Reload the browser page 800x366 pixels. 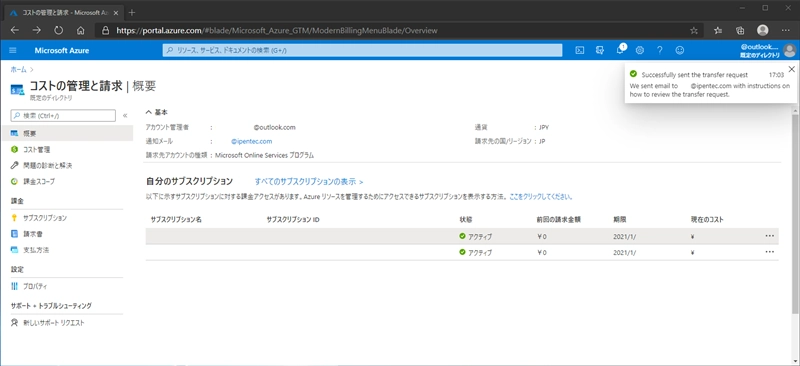coord(59,30)
